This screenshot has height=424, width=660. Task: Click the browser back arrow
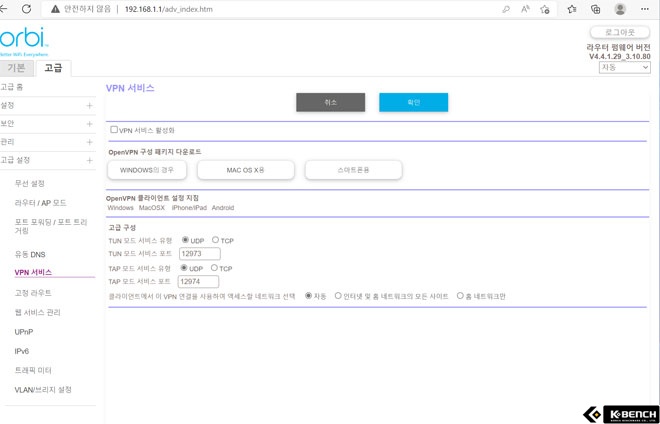3,9
